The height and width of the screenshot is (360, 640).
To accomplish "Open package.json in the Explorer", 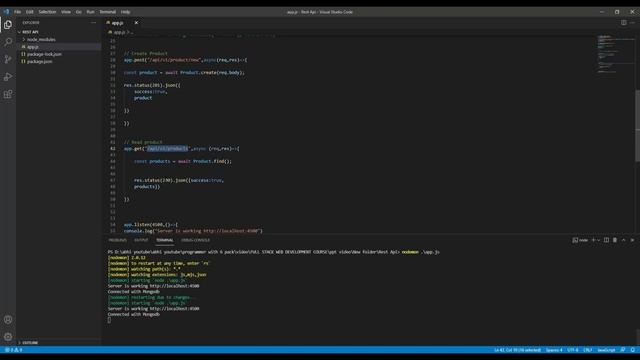I will coord(40,62).
